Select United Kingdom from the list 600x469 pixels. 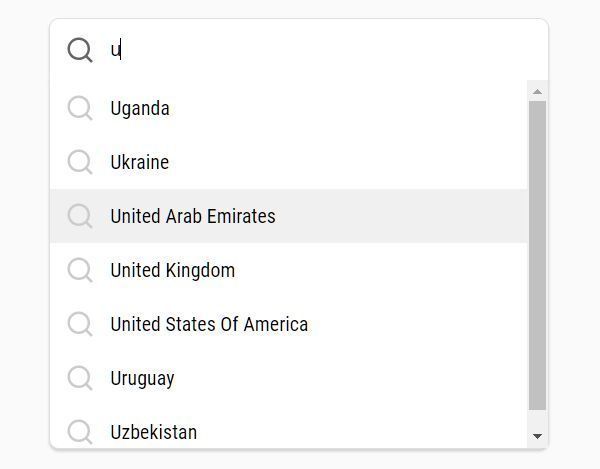[x=173, y=270]
